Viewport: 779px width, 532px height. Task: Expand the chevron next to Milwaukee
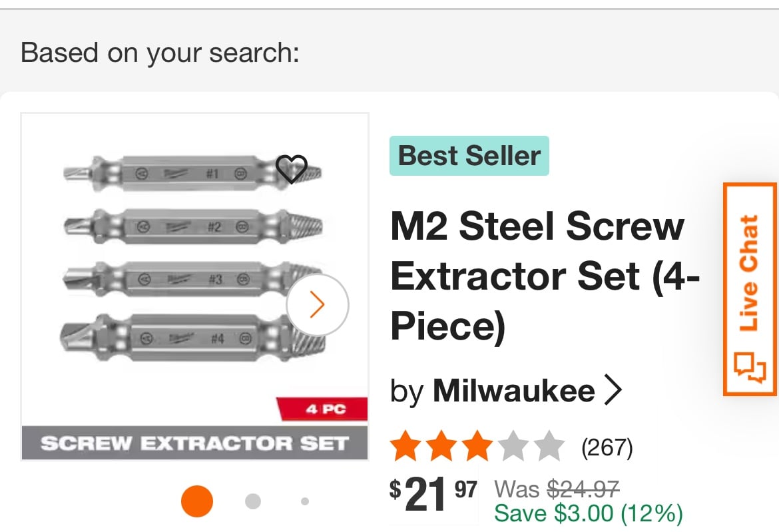pos(613,391)
